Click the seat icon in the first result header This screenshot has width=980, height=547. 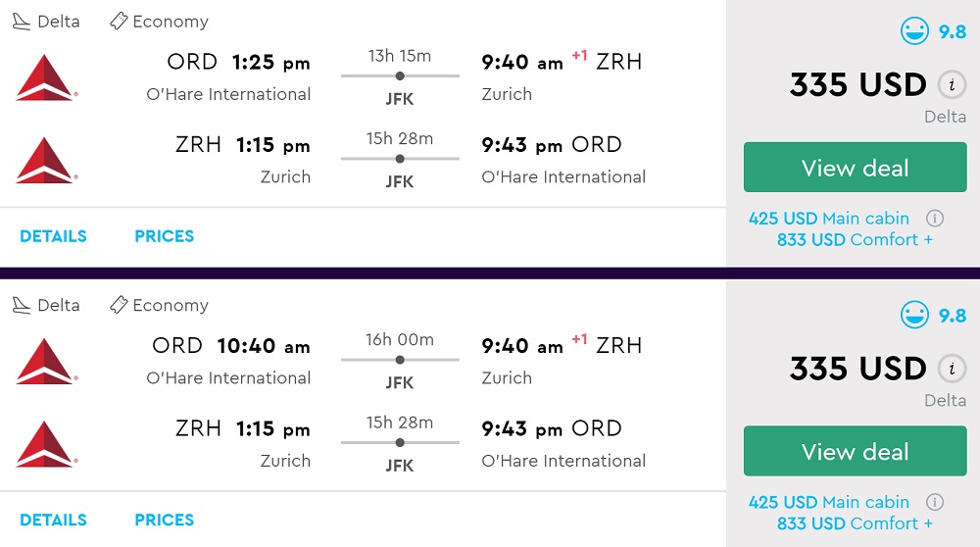coord(22,21)
